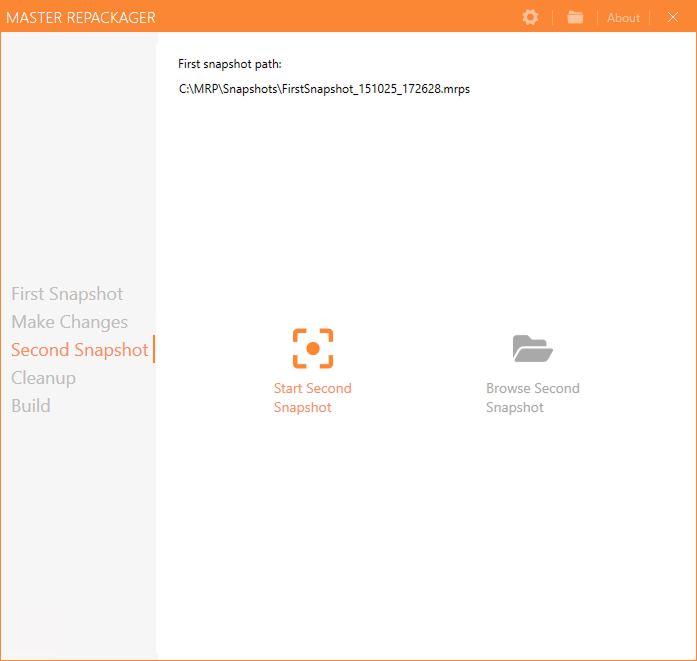Viewport: 697px width, 661px height.
Task: Close the Master Repackager window
Action: [x=672, y=17]
